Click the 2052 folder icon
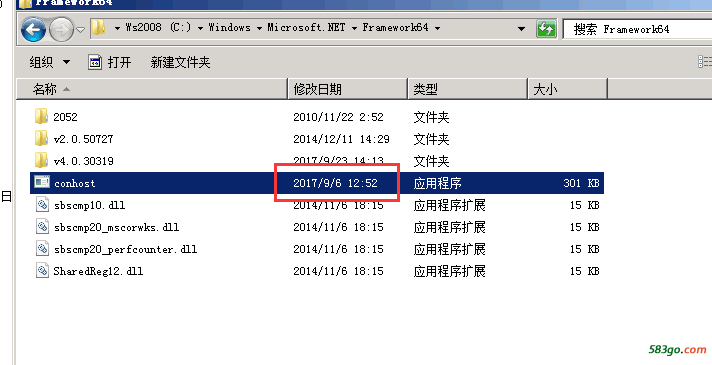This screenshot has height=365, width=712. pos(41,116)
